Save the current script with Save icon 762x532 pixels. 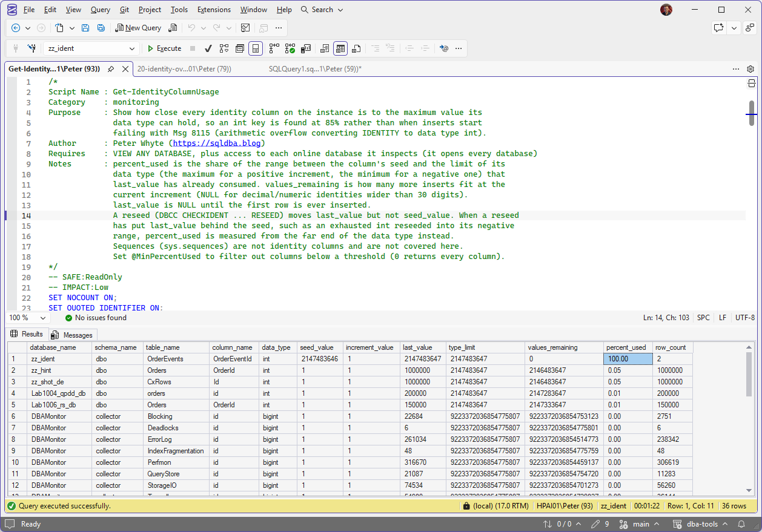tap(85, 28)
